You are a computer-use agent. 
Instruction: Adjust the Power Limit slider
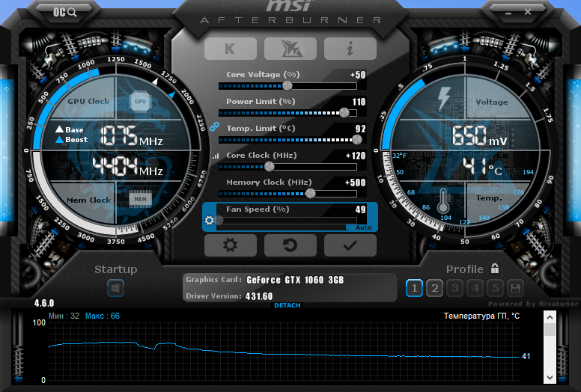point(288,112)
